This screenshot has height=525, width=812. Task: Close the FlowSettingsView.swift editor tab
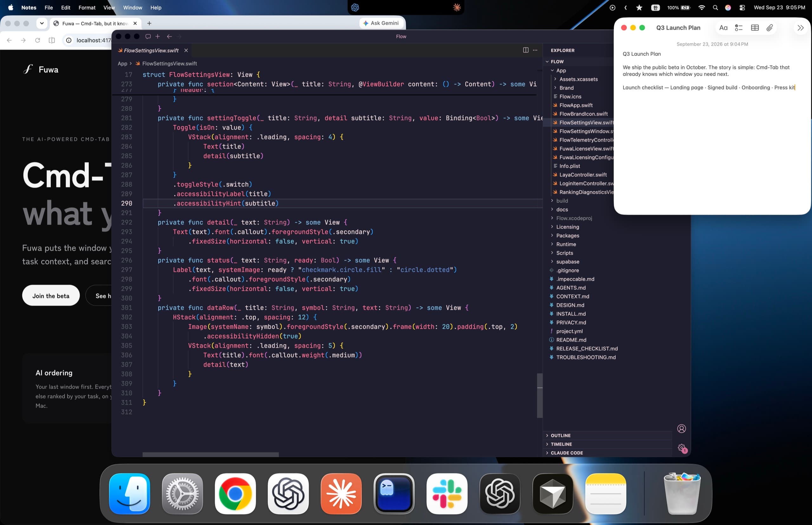(186, 50)
